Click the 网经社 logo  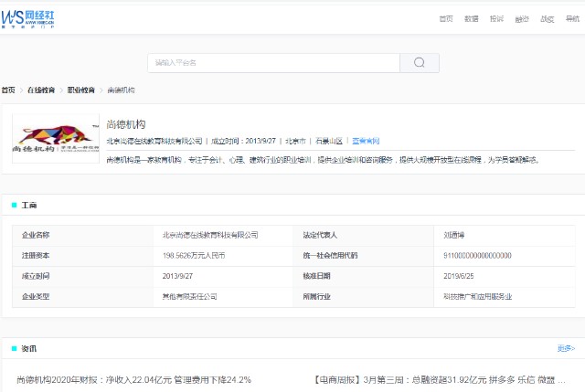click(28, 18)
